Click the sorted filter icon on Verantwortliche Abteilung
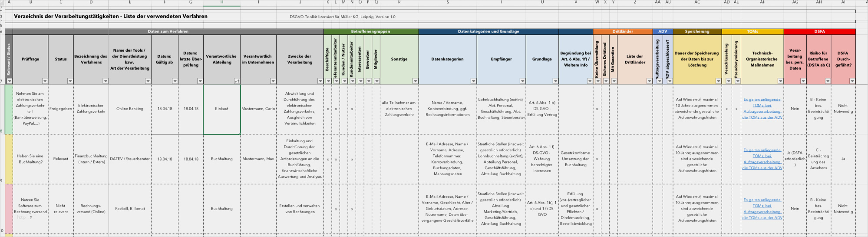The image size is (868, 237). pyautogui.click(x=237, y=81)
